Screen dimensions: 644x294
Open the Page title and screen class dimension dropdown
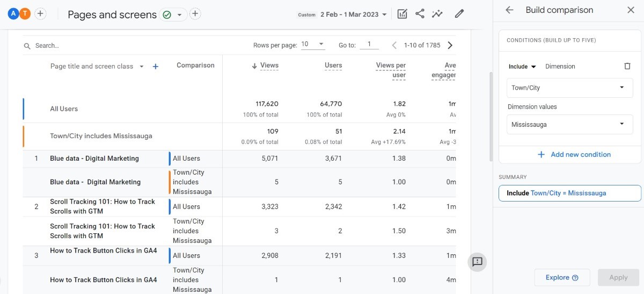coord(97,66)
